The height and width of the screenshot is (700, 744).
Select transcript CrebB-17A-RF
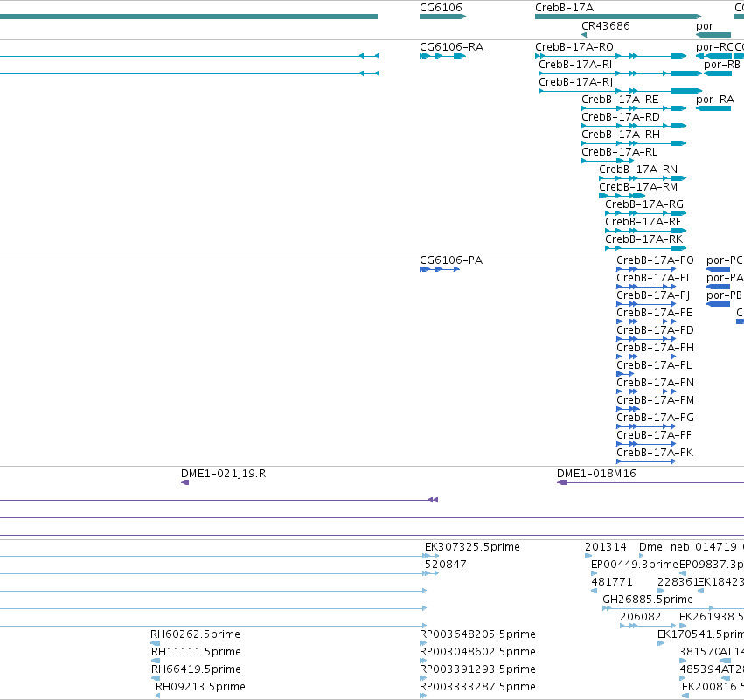(643, 223)
